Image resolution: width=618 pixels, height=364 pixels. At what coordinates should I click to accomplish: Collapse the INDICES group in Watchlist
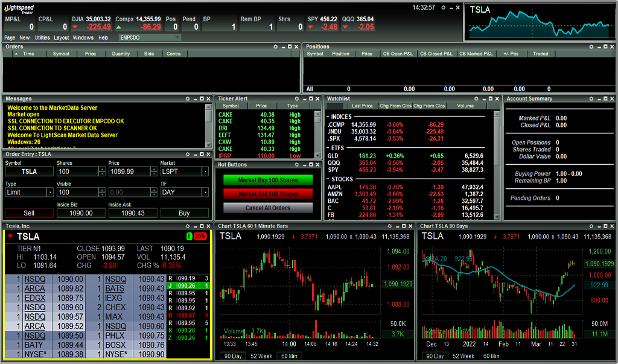[328, 117]
